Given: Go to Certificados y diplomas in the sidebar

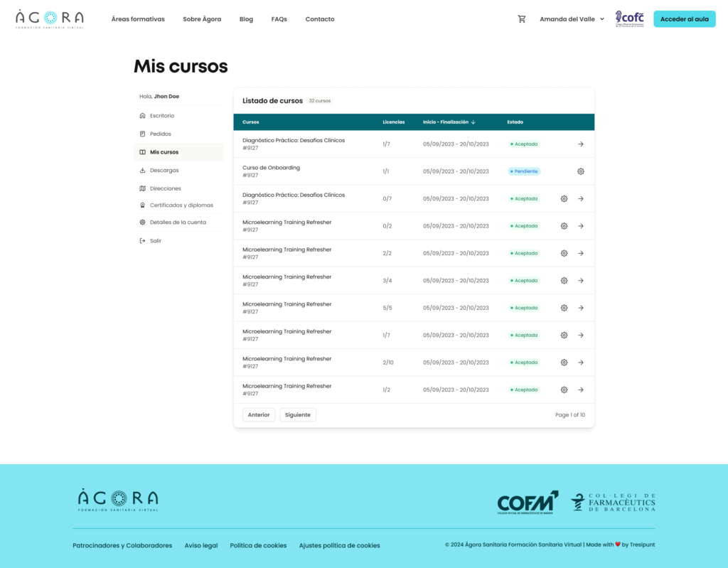Looking at the screenshot, I should [x=181, y=205].
